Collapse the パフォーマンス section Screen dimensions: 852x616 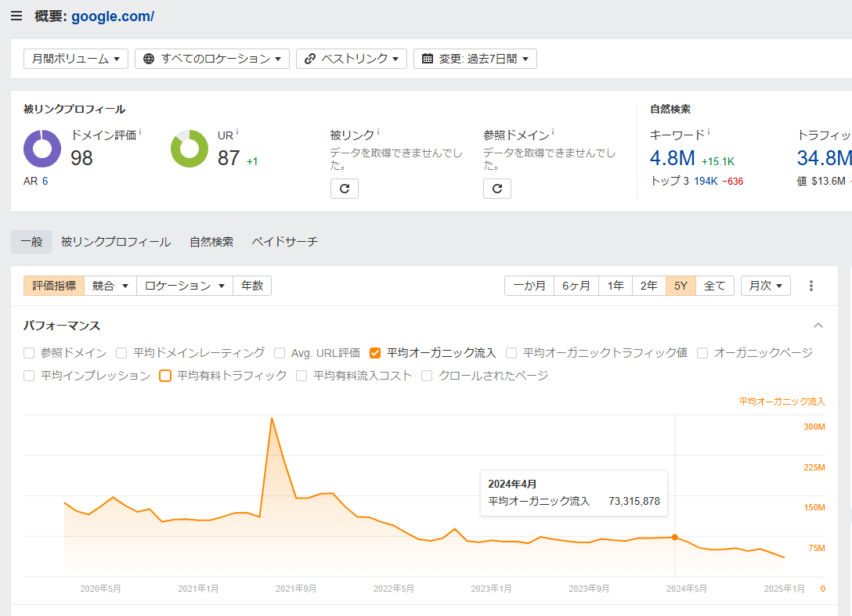click(x=818, y=326)
